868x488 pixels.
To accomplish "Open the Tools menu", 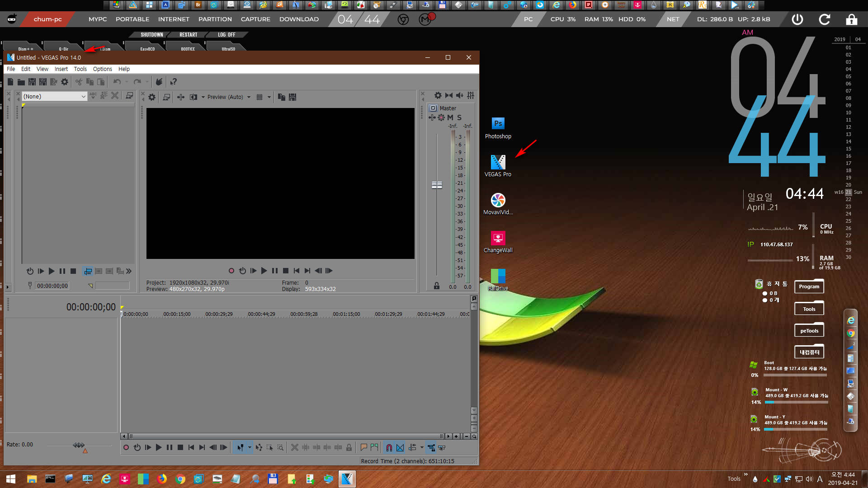I will [x=80, y=69].
